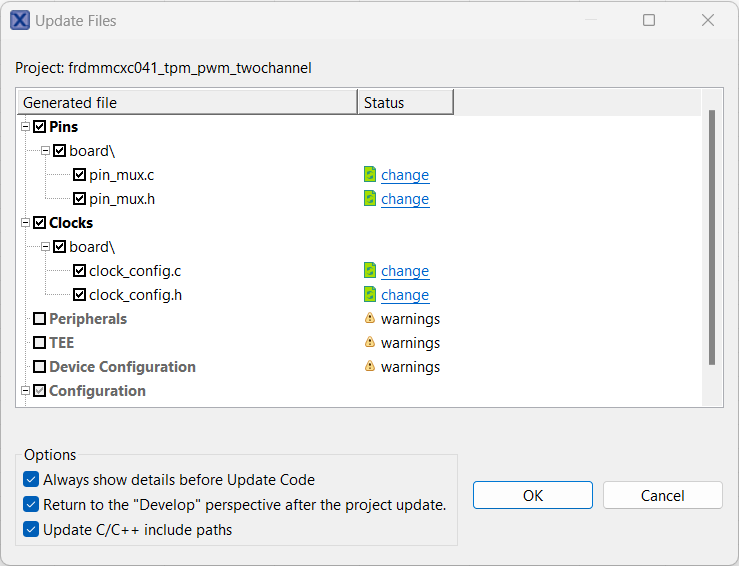Toggle Update C/C++ include paths option
This screenshot has width=739, height=566.
[x=31, y=530]
